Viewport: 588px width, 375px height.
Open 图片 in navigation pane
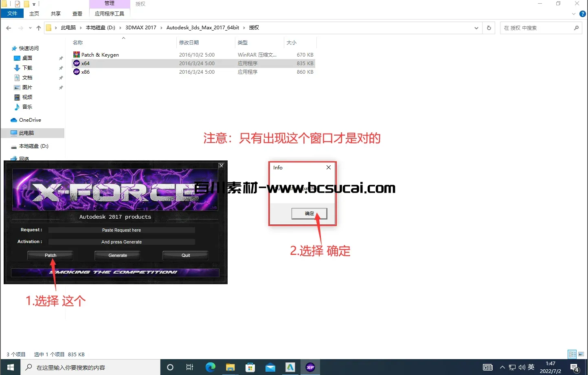27,87
